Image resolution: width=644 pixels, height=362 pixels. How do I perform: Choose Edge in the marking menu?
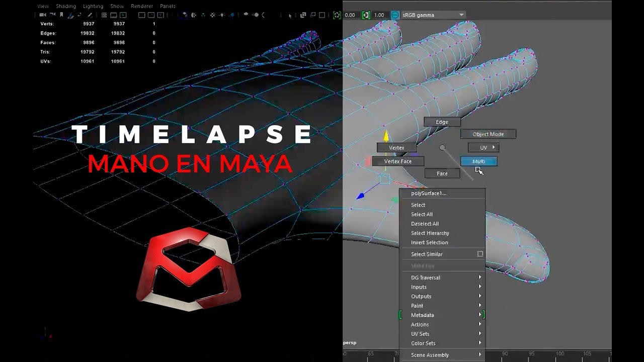(x=442, y=122)
